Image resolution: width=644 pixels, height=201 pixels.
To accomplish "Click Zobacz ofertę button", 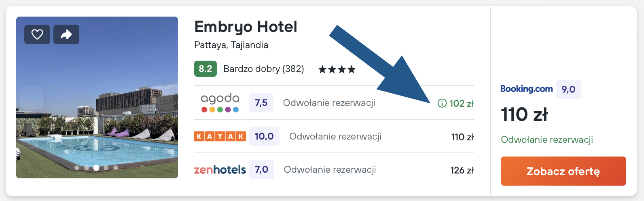I will [x=563, y=171].
